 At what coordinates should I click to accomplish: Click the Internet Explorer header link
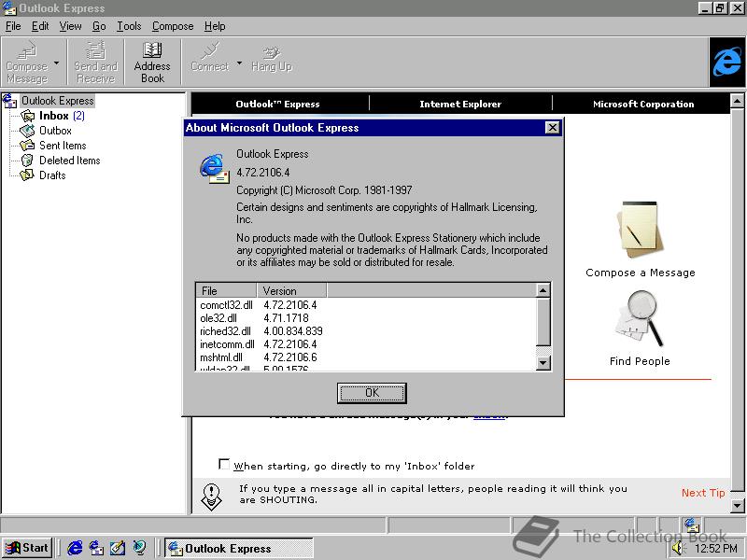(x=460, y=104)
